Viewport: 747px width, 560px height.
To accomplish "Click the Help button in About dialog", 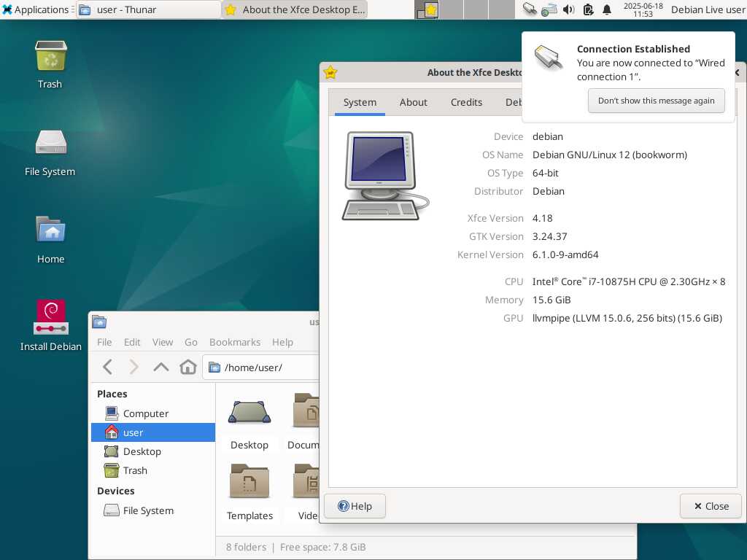I will 355,506.
